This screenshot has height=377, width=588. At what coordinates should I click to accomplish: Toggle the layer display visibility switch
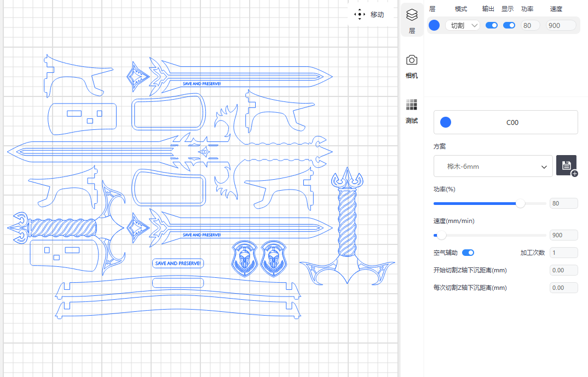tap(509, 25)
